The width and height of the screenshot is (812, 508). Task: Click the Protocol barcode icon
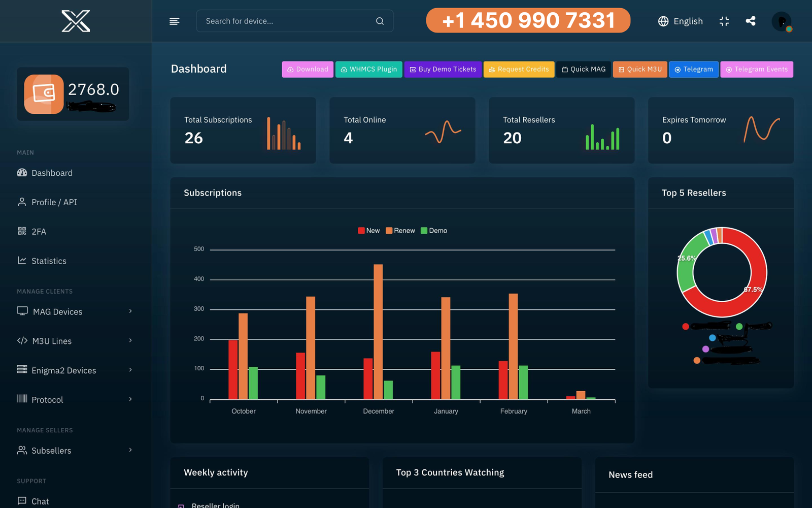point(22,399)
